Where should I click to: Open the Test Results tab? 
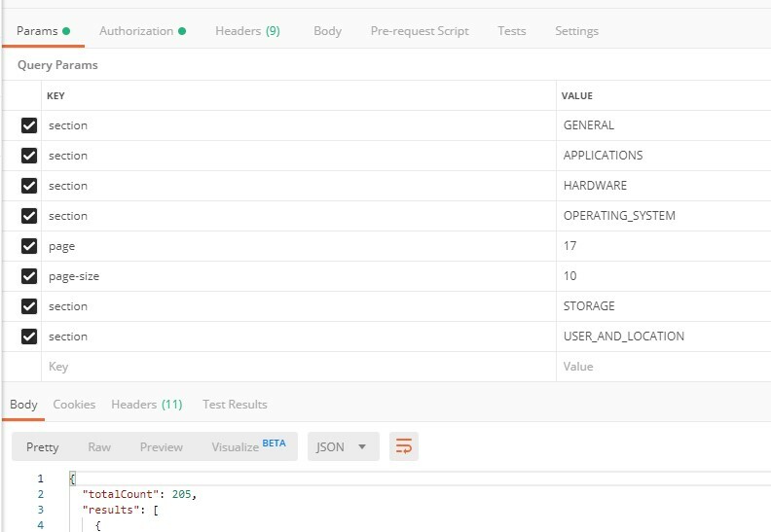235,405
